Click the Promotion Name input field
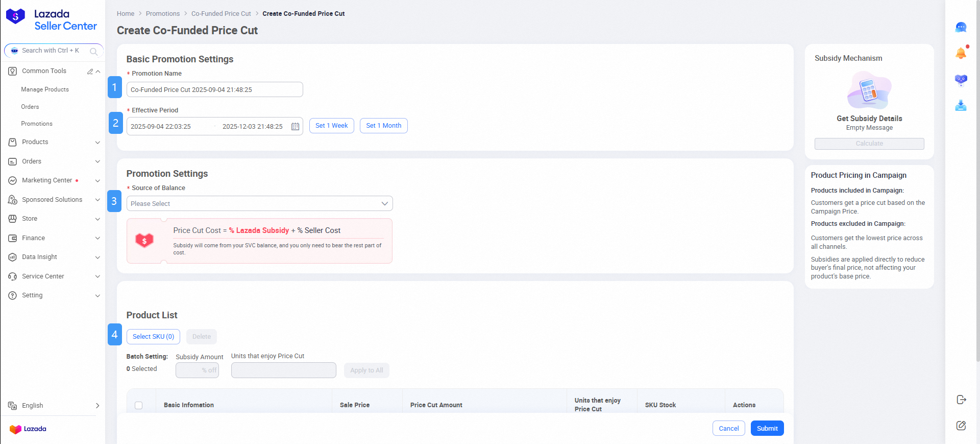This screenshot has height=444, width=980. pyautogui.click(x=214, y=89)
